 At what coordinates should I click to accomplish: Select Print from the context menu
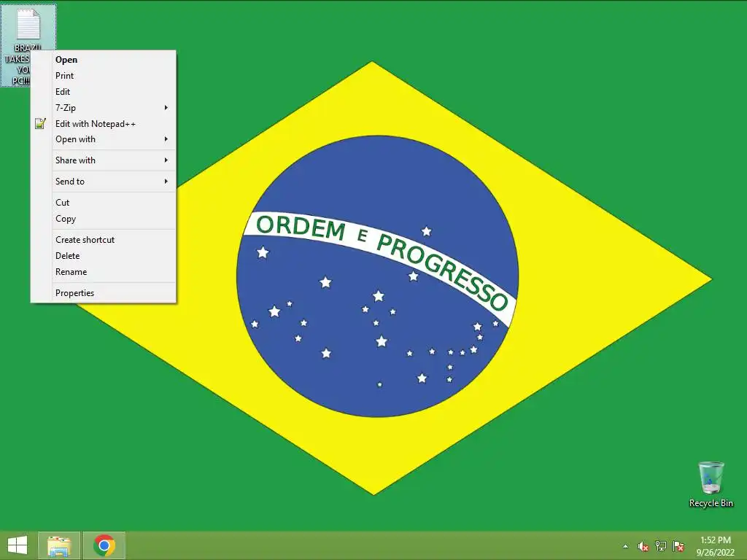104,76
